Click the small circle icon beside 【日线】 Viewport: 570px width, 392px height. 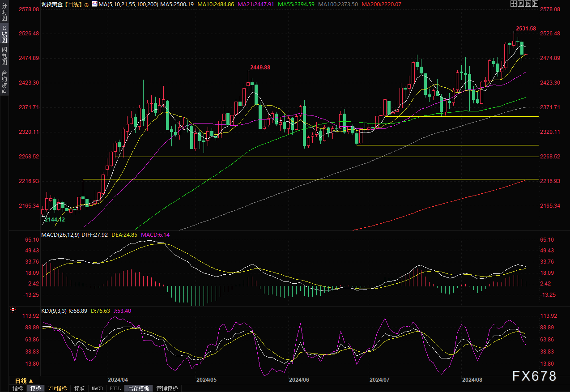86,4
